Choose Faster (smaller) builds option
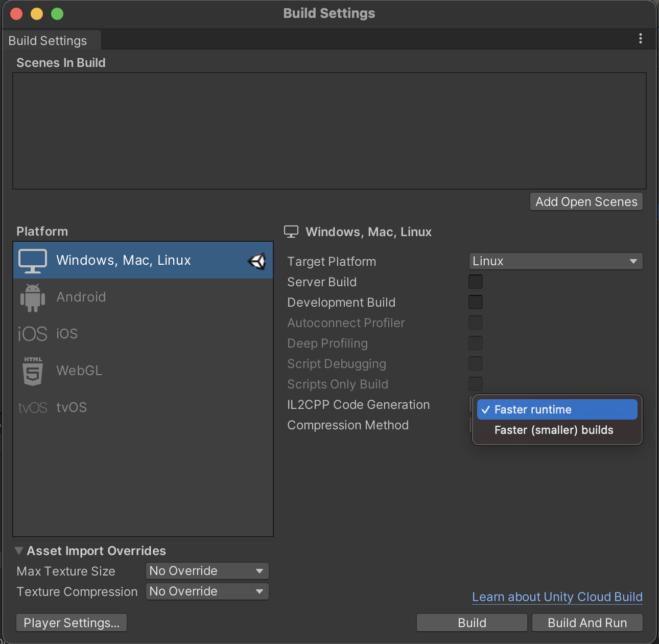Screen dimensions: 659x644 (554, 430)
